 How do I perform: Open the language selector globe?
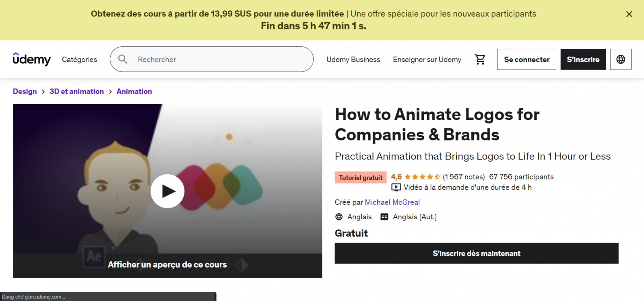click(620, 60)
